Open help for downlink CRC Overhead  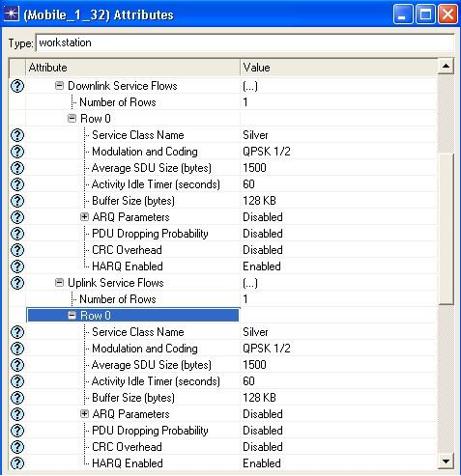coord(17,250)
